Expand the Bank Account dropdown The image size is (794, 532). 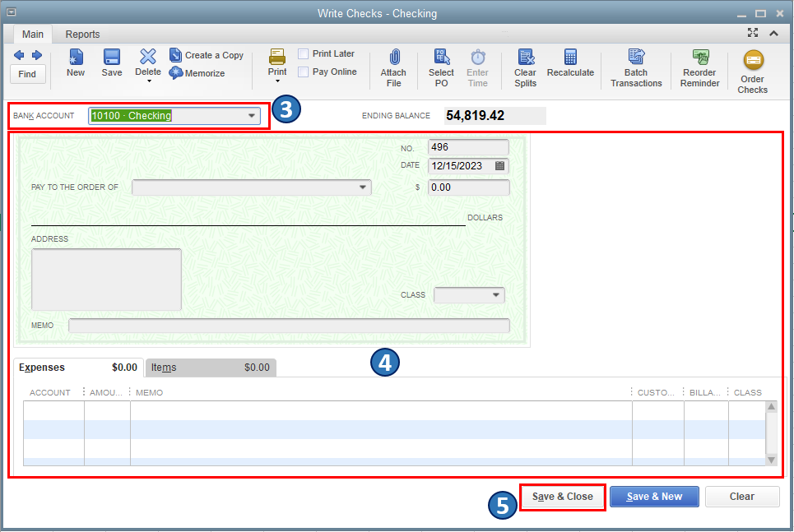coord(252,115)
